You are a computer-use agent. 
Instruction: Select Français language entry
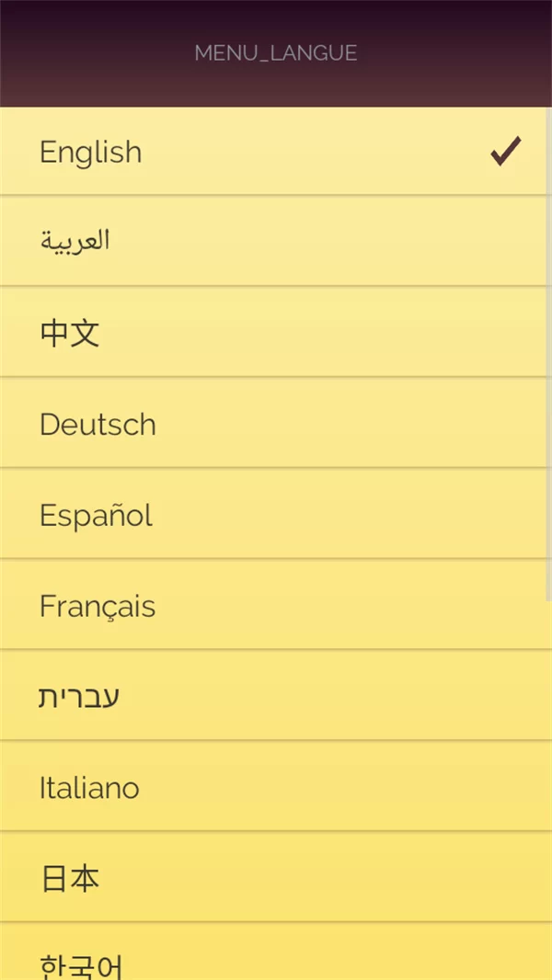point(98,606)
